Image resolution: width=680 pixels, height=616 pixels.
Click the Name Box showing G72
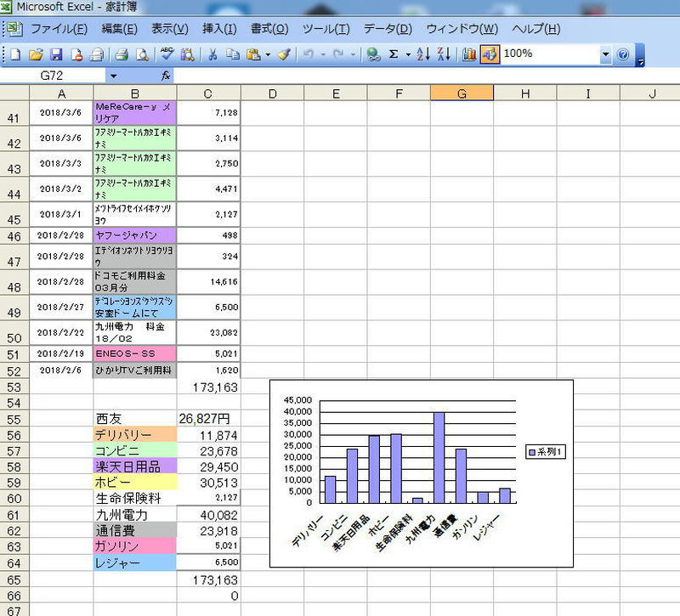point(52,76)
